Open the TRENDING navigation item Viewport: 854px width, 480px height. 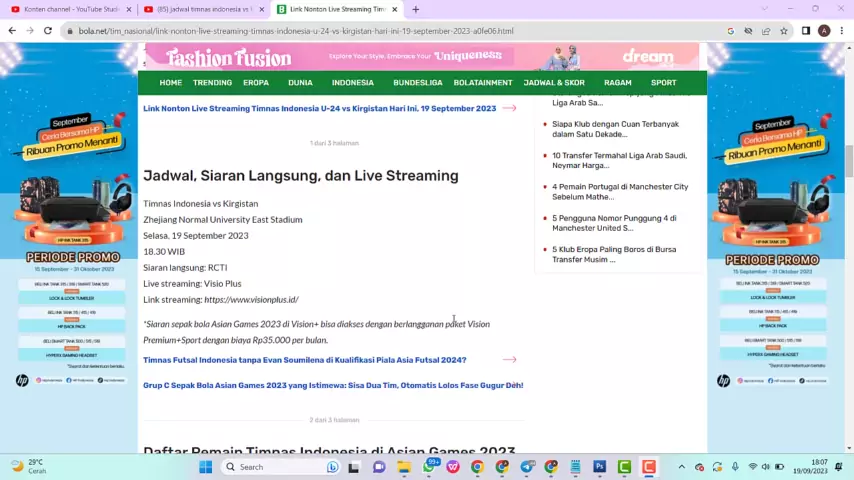point(212,83)
